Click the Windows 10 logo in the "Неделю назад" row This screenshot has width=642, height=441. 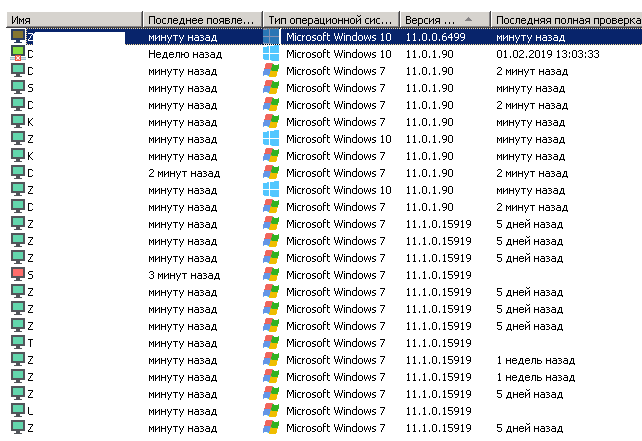pyautogui.click(x=271, y=54)
